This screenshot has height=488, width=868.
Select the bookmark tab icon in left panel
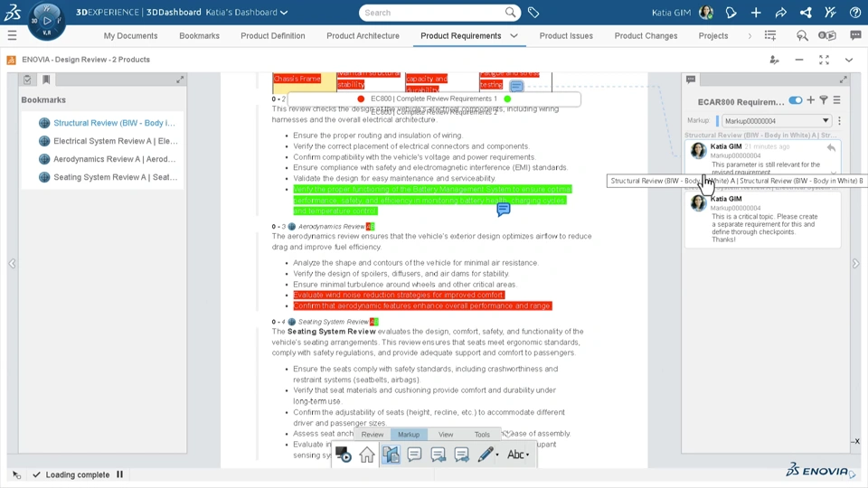[x=46, y=80]
